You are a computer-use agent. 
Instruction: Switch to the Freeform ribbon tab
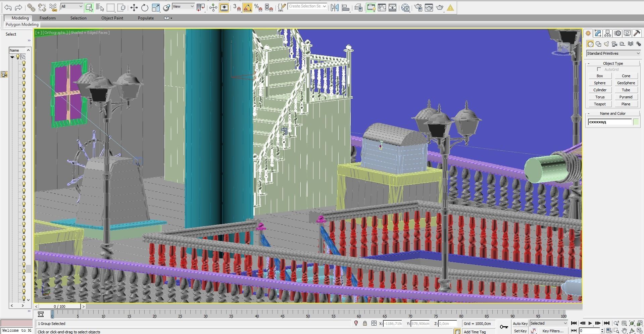[x=48, y=18]
